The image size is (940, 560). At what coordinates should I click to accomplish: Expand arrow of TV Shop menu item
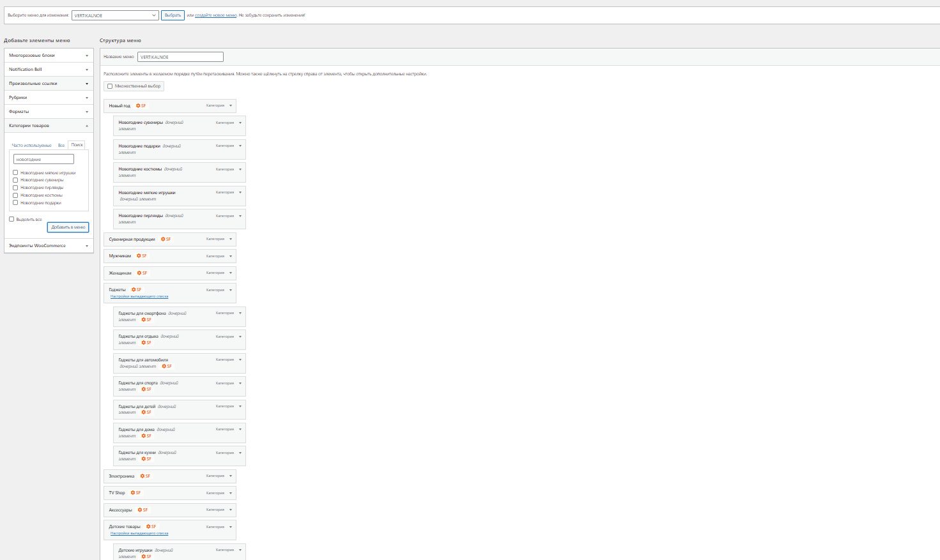pyautogui.click(x=231, y=493)
